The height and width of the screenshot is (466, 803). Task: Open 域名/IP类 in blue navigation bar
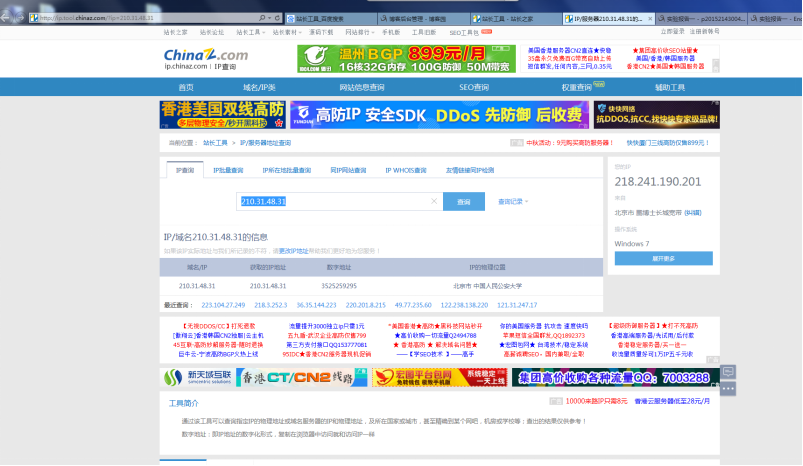(x=259, y=88)
